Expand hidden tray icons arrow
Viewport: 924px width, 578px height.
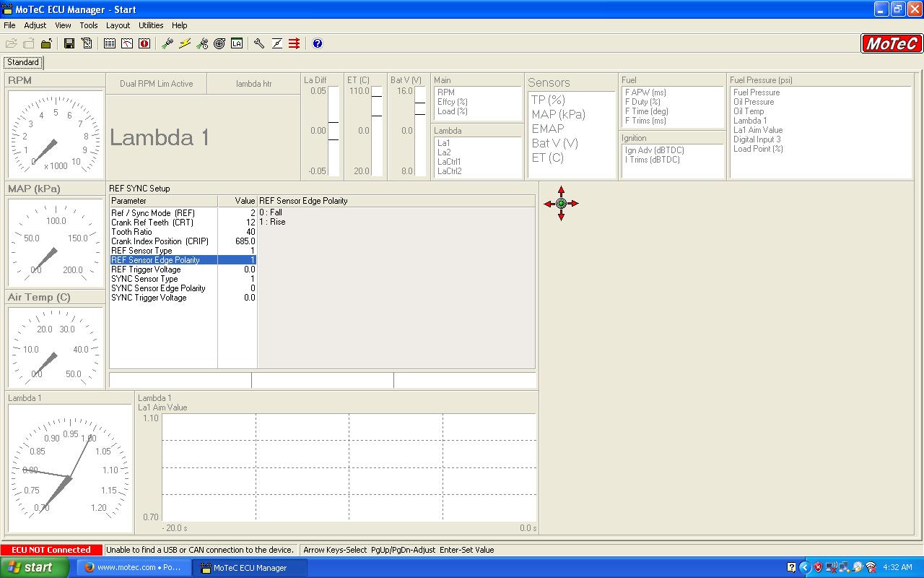pos(805,567)
